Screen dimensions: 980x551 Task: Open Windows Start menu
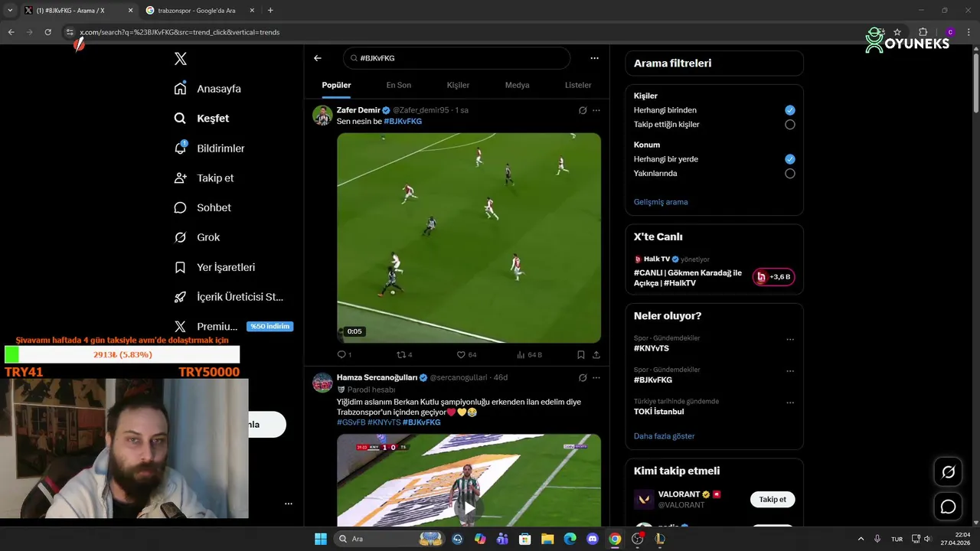pyautogui.click(x=320, y=539)
